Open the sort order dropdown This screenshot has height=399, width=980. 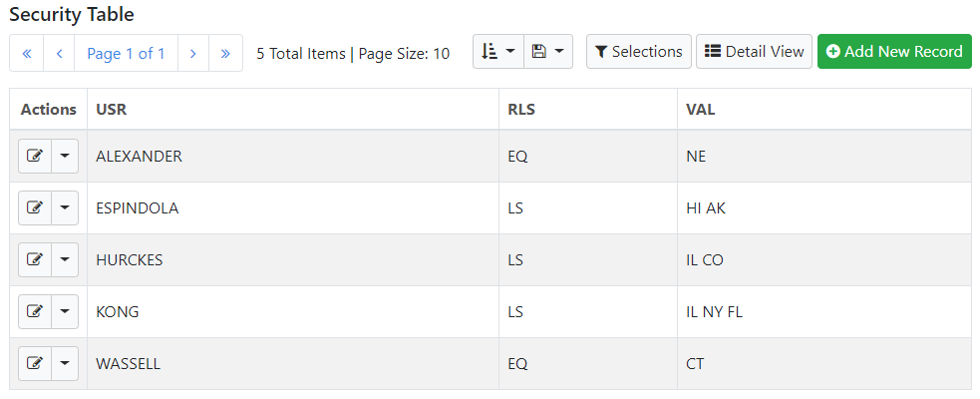[x=498, y=51]
